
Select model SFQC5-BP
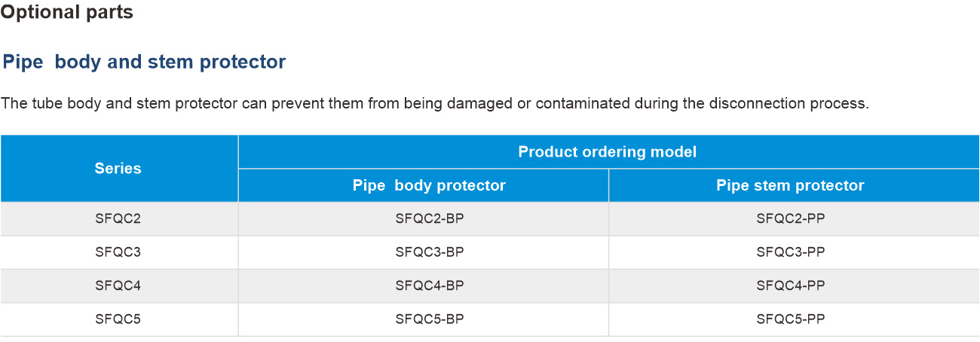[430, 319]
